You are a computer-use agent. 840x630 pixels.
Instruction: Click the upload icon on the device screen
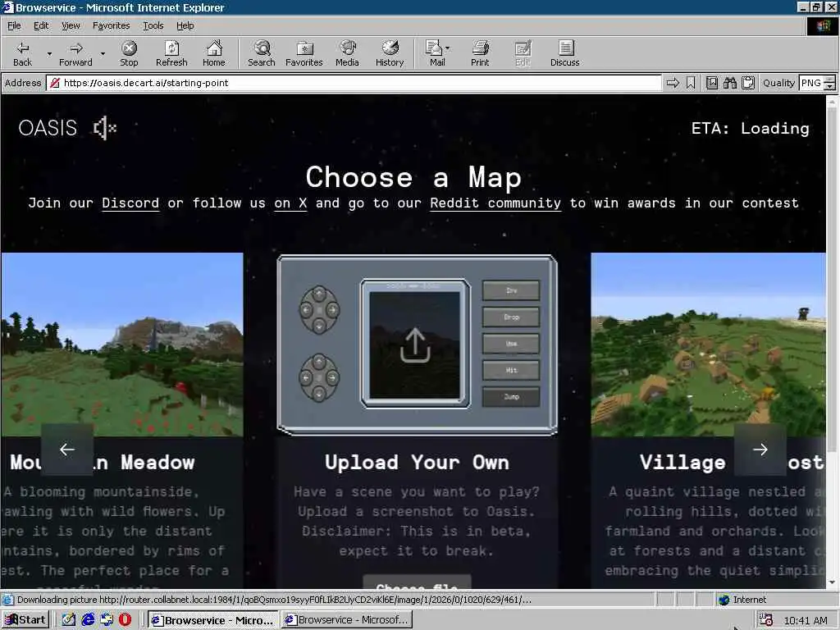(415, 345)
